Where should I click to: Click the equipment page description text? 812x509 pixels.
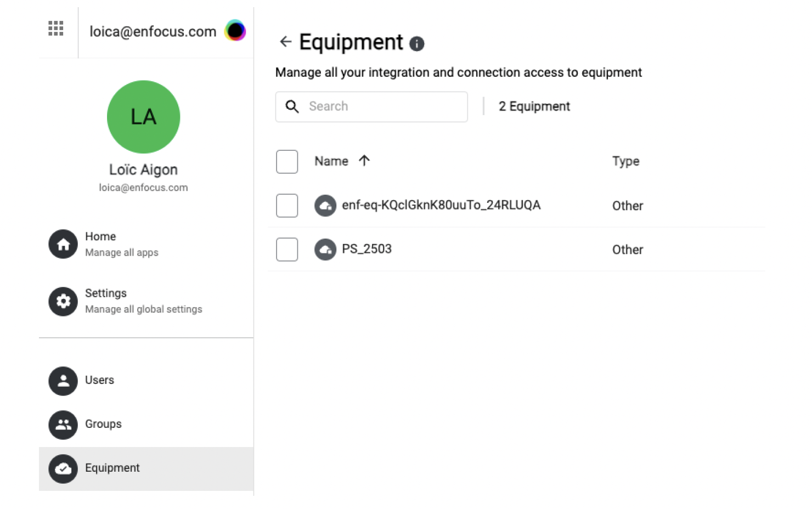[459, 72]
